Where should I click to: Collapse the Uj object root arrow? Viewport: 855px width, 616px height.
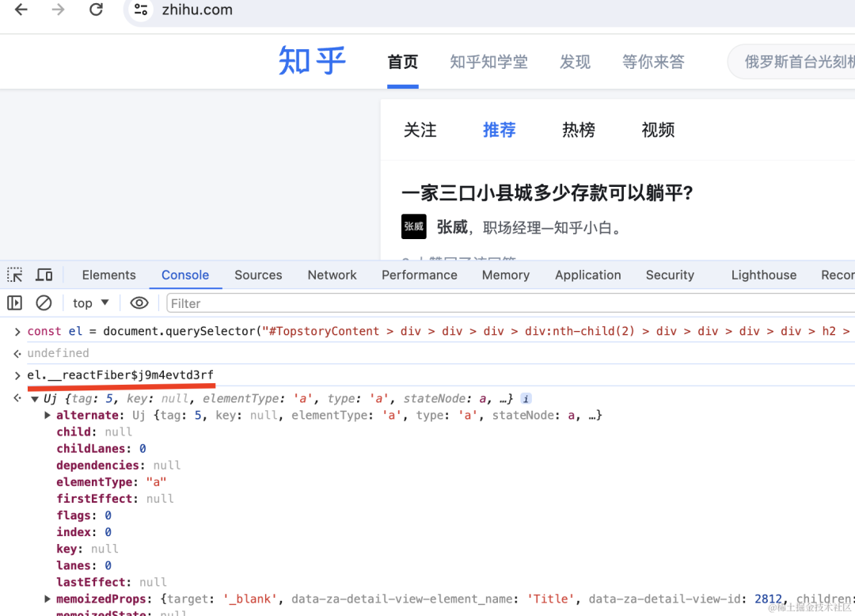point(35,399)
